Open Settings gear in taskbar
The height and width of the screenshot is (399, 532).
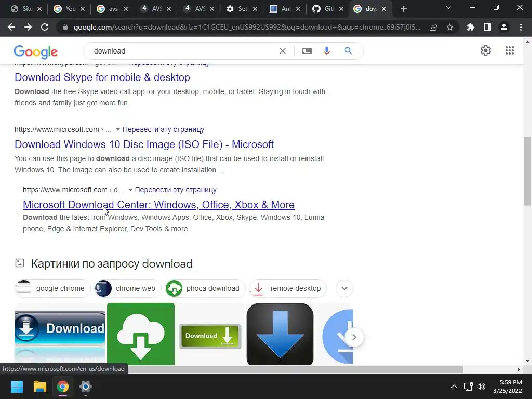pos(86,387)
